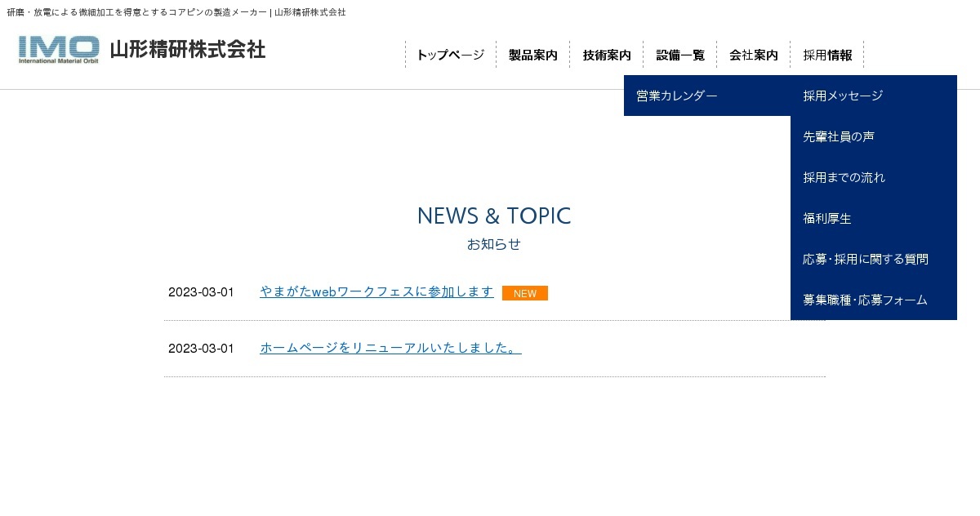Go to 設備一覧 in navigation

coord(679,55)
